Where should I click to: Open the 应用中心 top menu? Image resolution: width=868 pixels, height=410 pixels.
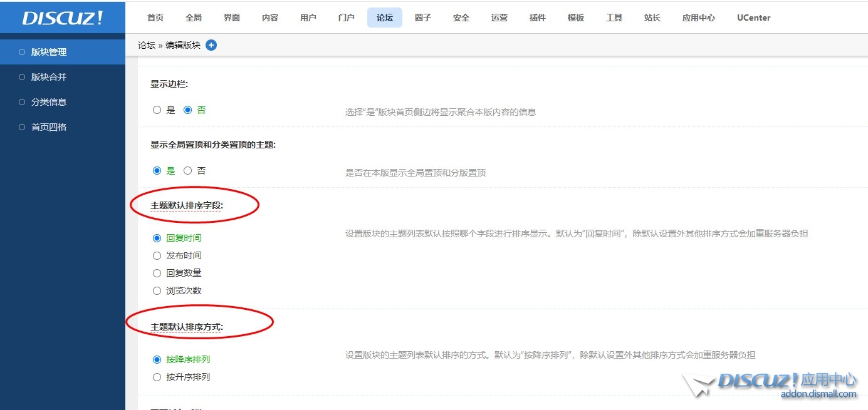699,18
